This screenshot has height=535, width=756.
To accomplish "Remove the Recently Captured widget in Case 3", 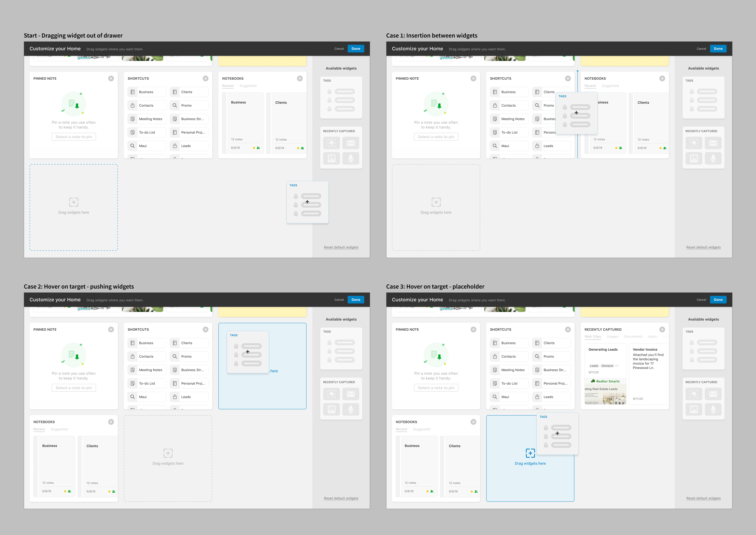I will pyautogui.click(x=662, y=329).
